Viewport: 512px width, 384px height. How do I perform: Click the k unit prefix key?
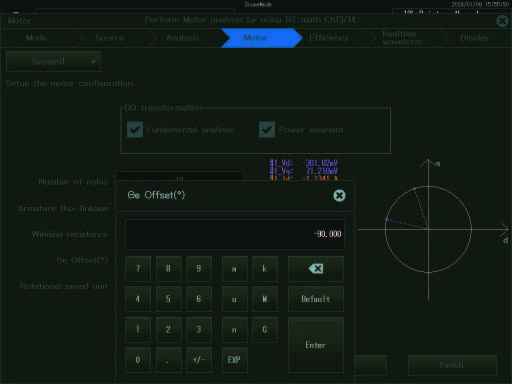pyautogui.click(x=265, y=269)
